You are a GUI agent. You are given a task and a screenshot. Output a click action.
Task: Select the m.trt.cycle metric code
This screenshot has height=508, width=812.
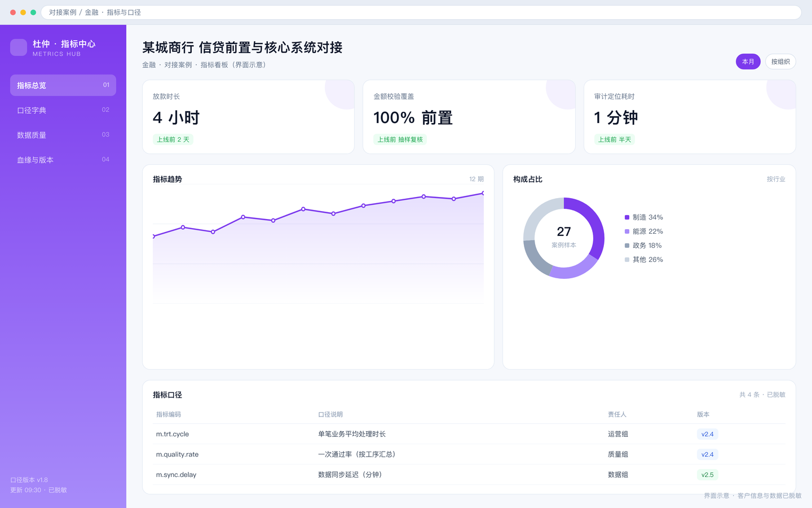[173, 434]
